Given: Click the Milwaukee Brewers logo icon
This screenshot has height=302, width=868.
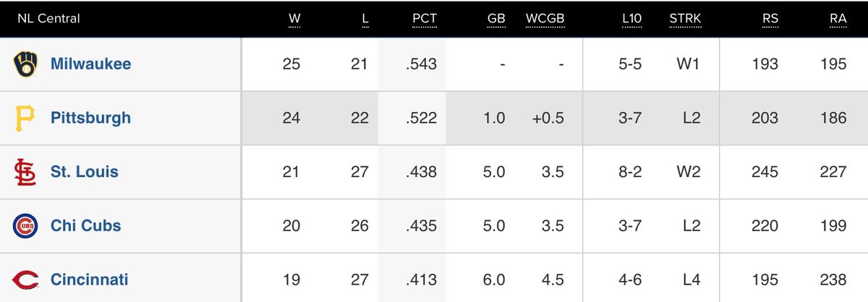Looking at the screenshot, I should pyautogui.click(x=25, y=64).
